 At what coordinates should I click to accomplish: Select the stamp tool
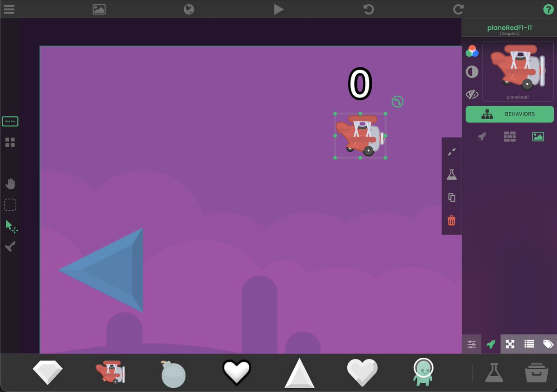click(10, 246)
